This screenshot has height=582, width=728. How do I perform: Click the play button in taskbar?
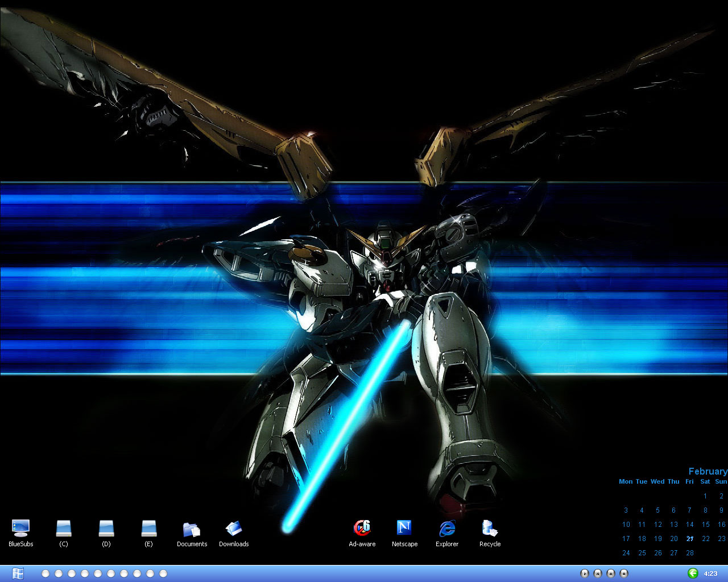click(x=584, y=573)
